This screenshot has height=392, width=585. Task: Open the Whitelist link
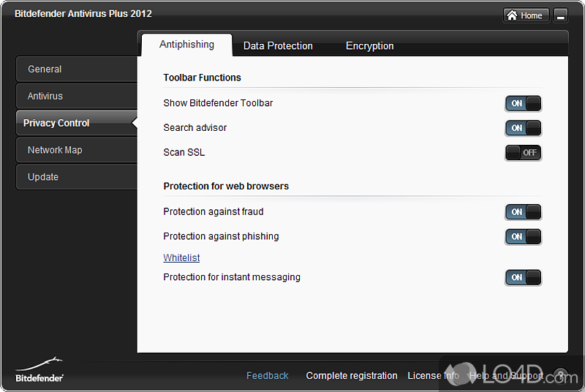click(x=181, y=258)
